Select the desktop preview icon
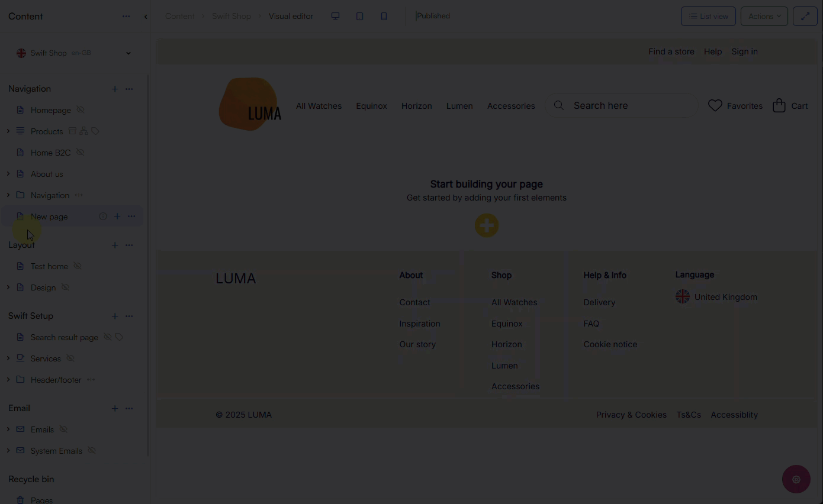 335,16
